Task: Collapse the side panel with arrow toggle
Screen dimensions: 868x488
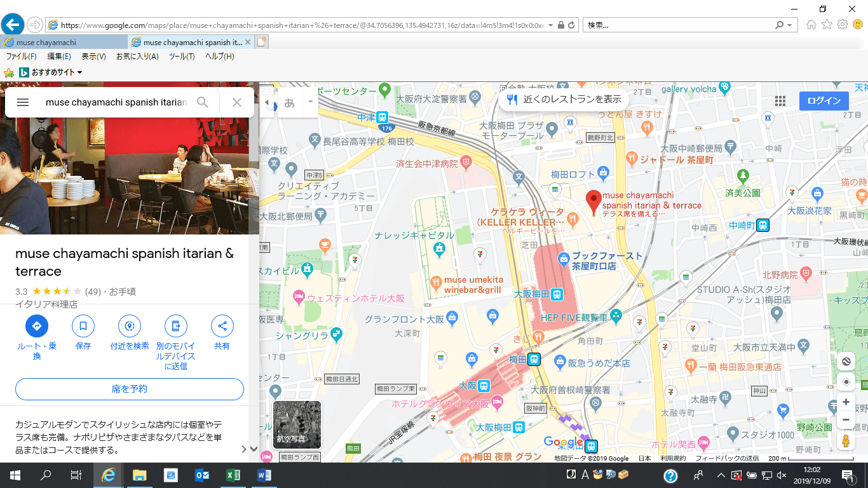Action: pos(267,102)
